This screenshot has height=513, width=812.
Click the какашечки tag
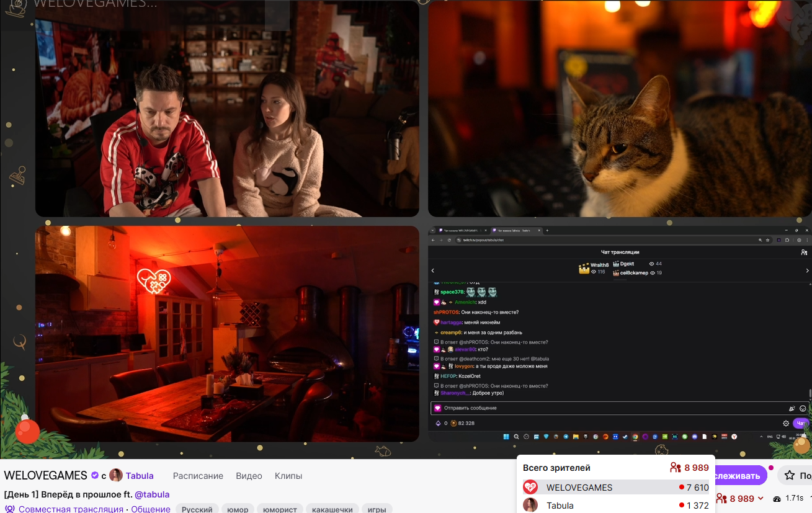(x=332, y=509)
